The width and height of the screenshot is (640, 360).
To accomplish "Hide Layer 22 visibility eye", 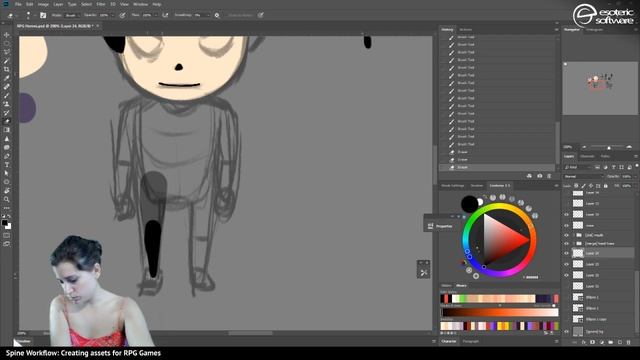I will click(x=567, y=275).
